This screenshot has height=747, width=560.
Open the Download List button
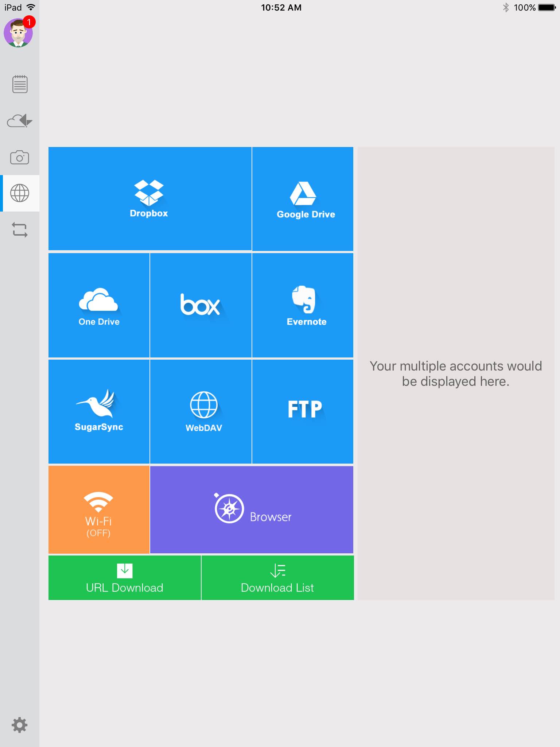(277, 578)
